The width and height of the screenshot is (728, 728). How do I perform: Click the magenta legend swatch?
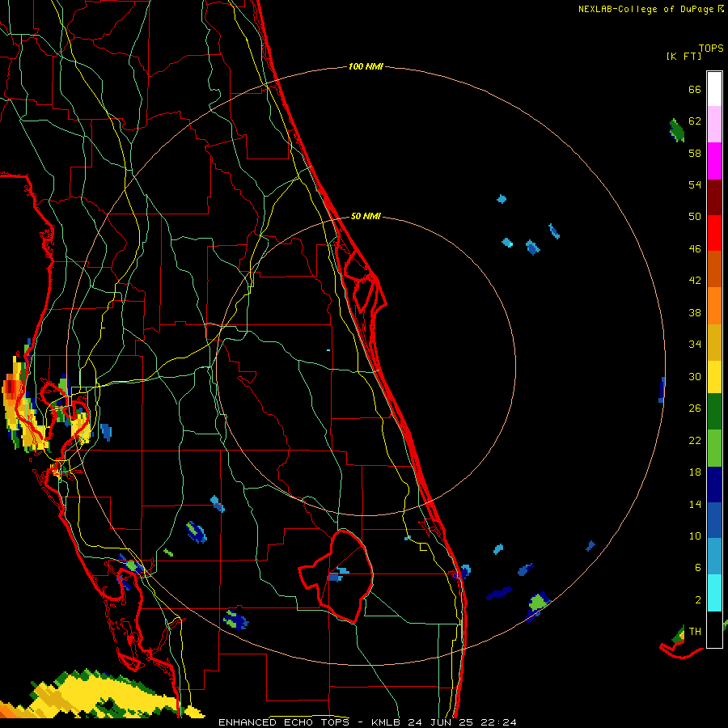714,161
